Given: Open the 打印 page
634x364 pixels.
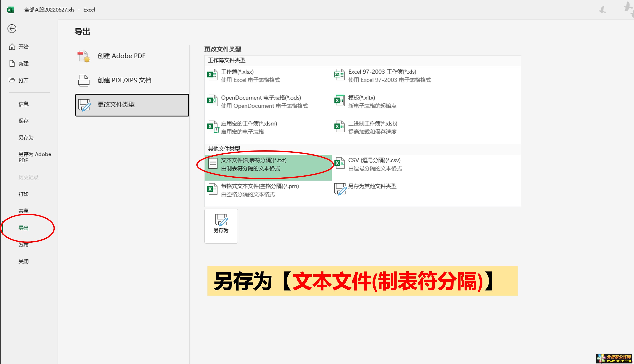Looking at the screenshot, I should (x=24, y=194).
